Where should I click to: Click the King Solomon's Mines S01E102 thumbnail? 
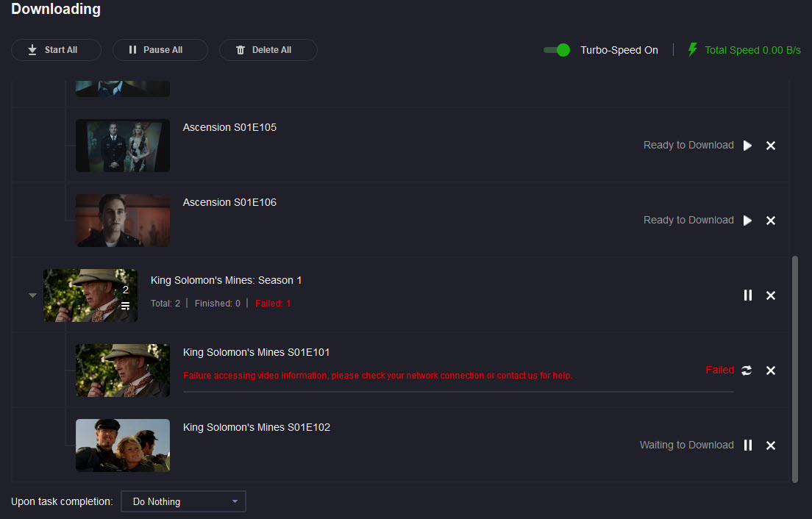point(123,445)
